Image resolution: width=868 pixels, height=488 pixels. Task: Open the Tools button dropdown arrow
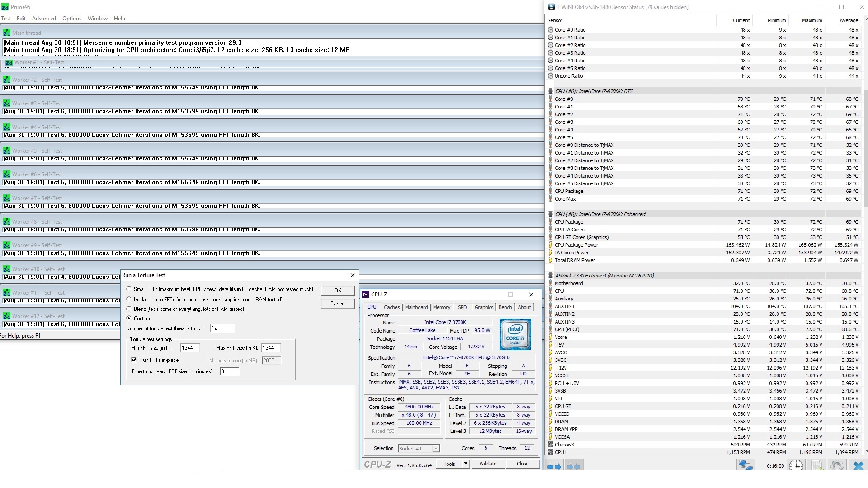click(466, 463)
